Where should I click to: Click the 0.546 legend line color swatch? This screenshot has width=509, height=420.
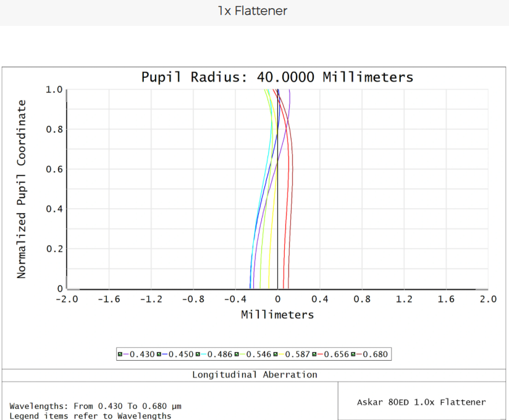point(243,354)
